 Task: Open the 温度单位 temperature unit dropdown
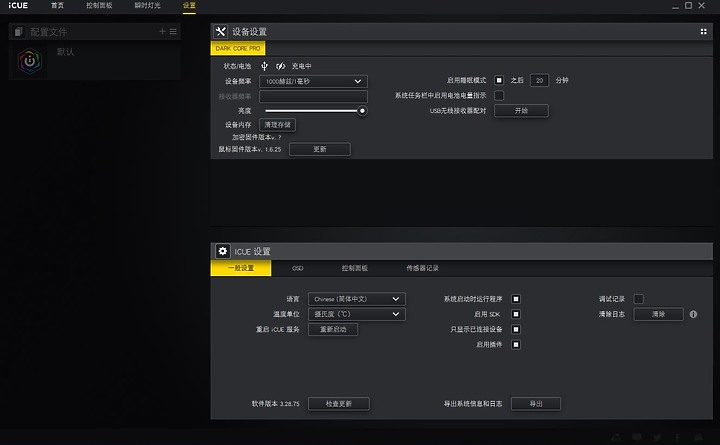point(357,314)
